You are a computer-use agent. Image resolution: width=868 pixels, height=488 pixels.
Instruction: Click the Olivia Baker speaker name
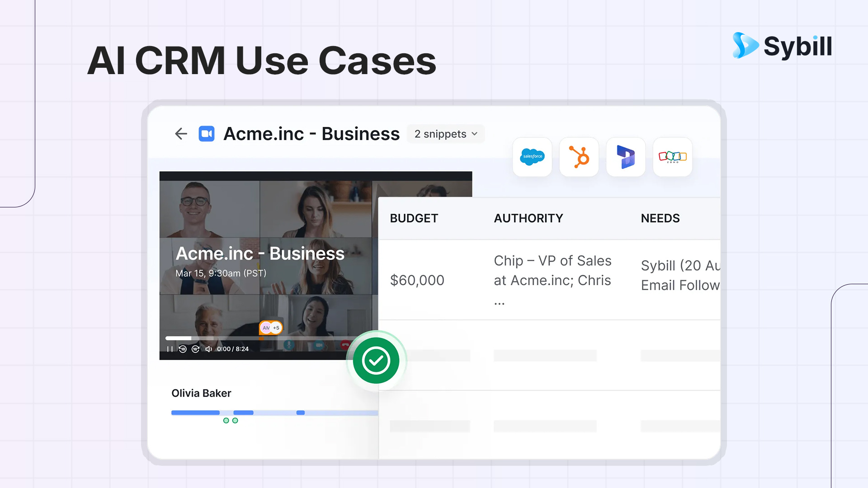coord(201,393)
